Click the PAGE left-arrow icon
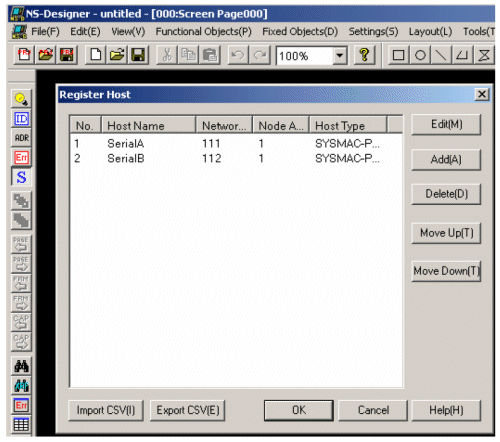Image resolution: width=500 pixels, height=442 pixels. coord(22,244)
